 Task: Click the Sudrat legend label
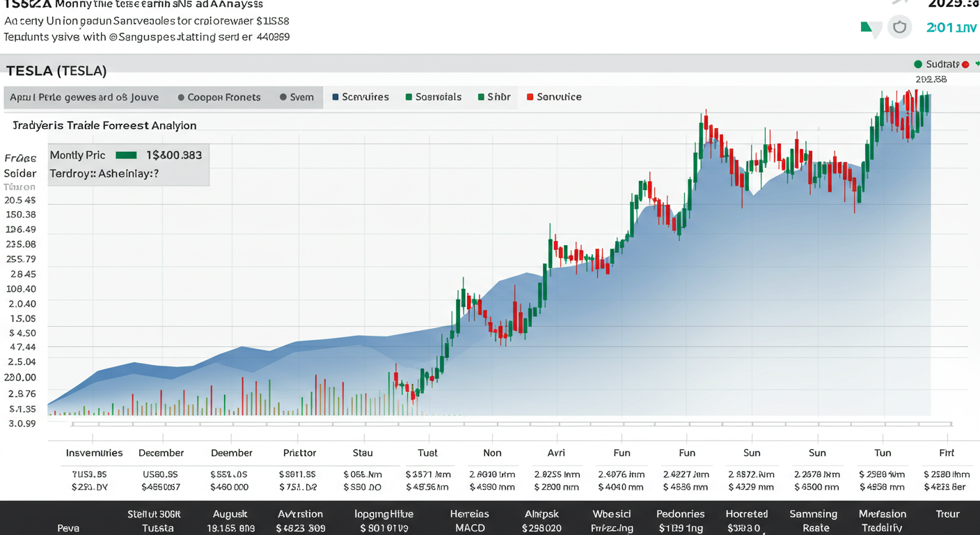pos(942,64)
